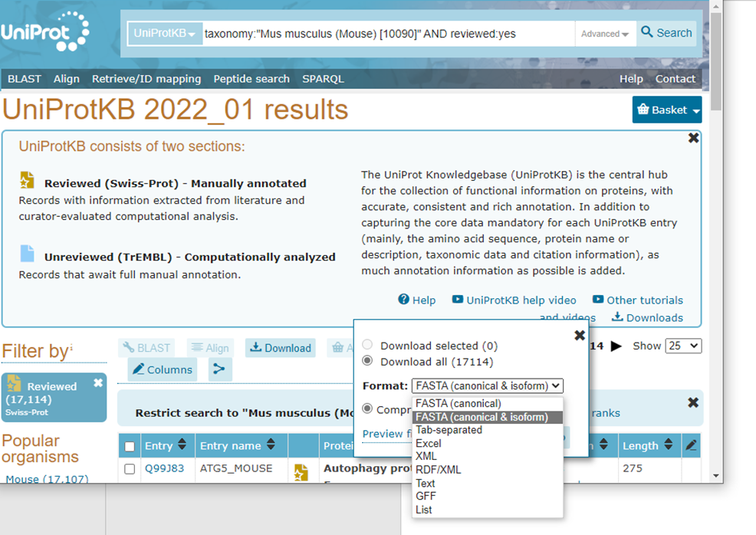
Task: Choose FASTA (canonical) format option
Action: coord(488,403)
